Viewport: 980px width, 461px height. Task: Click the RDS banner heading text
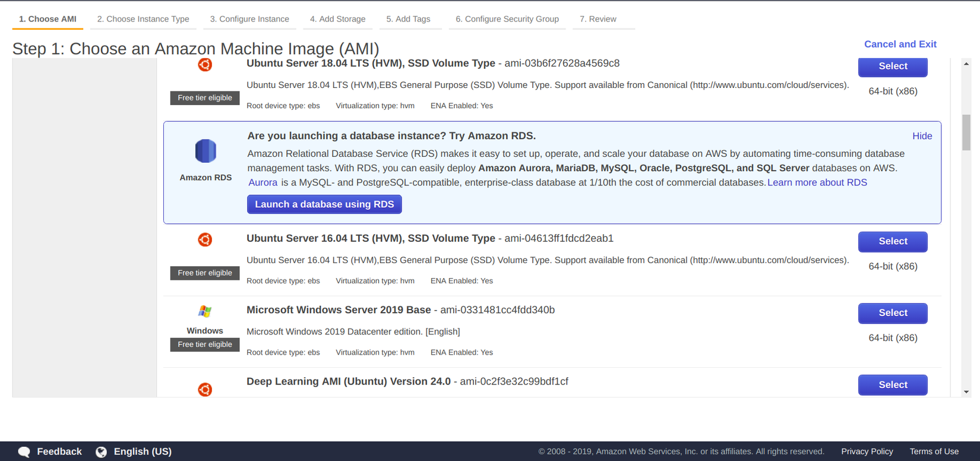391,136
